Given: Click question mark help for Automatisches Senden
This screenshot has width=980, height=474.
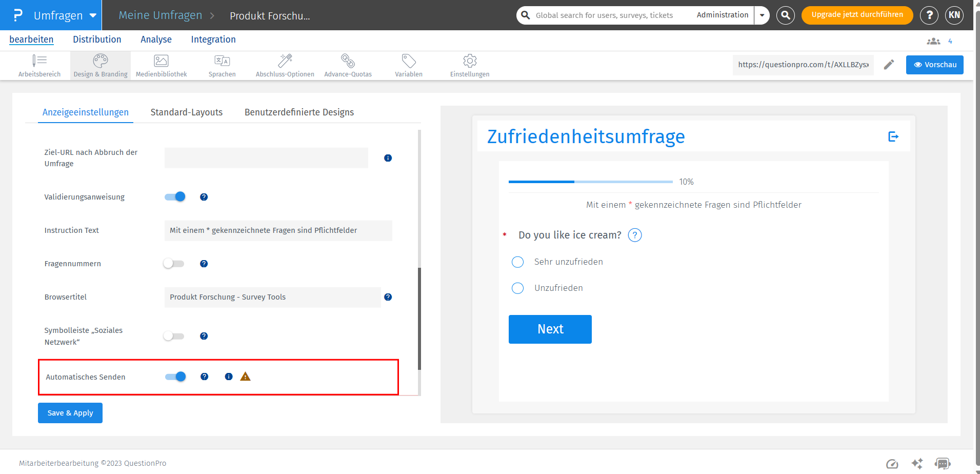Looking at the screenshot, I should pos(204,377).
